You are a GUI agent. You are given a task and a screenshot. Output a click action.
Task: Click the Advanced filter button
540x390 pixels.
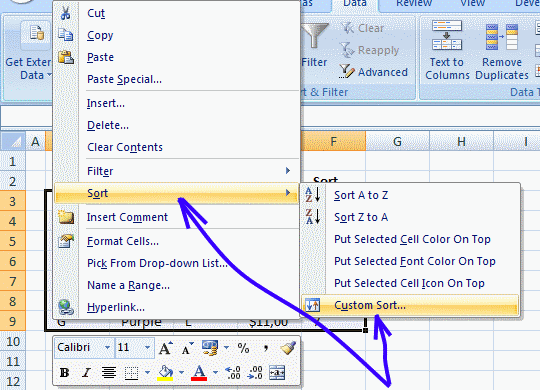tap(373, 72)
